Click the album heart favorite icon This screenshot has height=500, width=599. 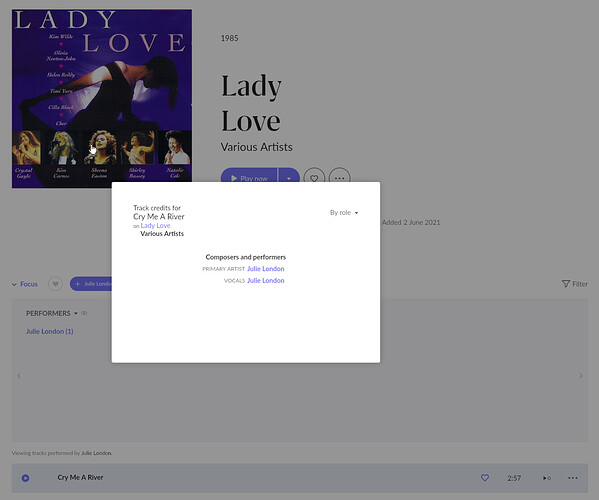click(314, 178)
